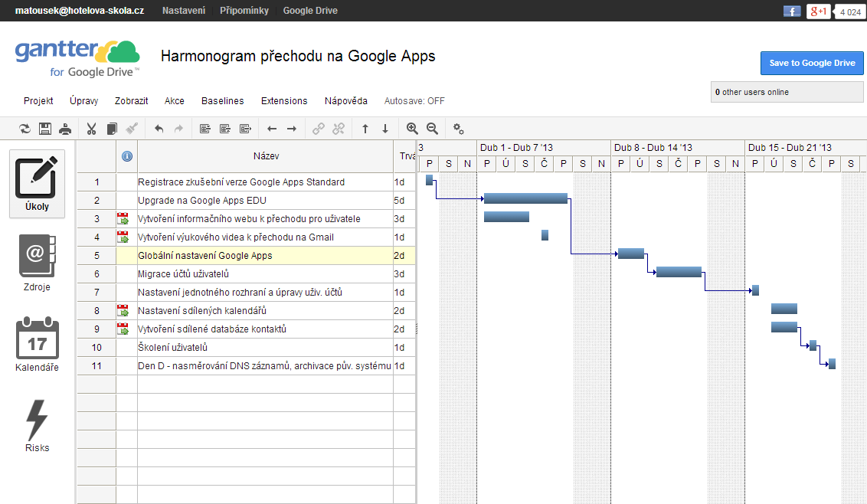Click the third task icon with right arrow
This screenshot has height=504, width=867.
(x=246, y=129)
